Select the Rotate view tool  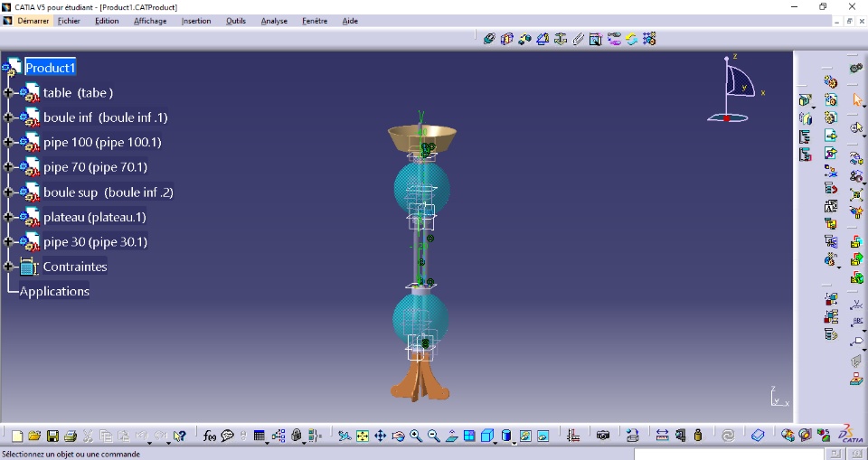coord(398,437)
